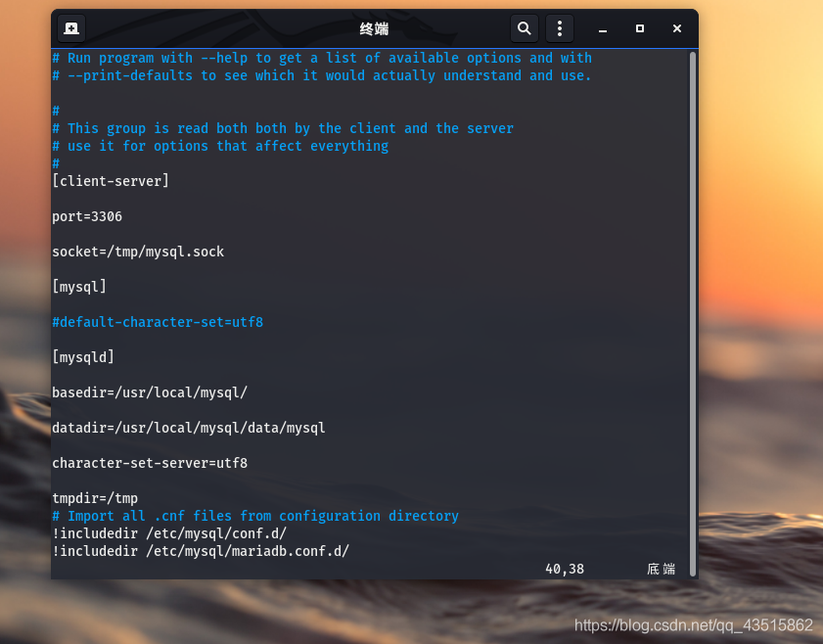This screenshot has width=823, height=644.
Task: Click the [mysqld] section header
Action: [x=83, y=357]
